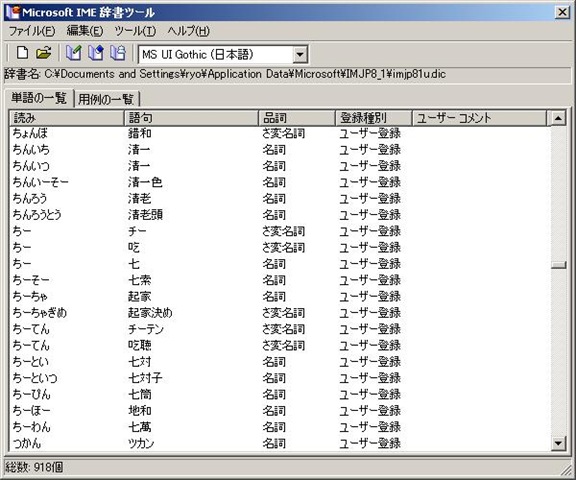Sort by the 読み column header
Screen dimensions: 576x480
[66, 118]
